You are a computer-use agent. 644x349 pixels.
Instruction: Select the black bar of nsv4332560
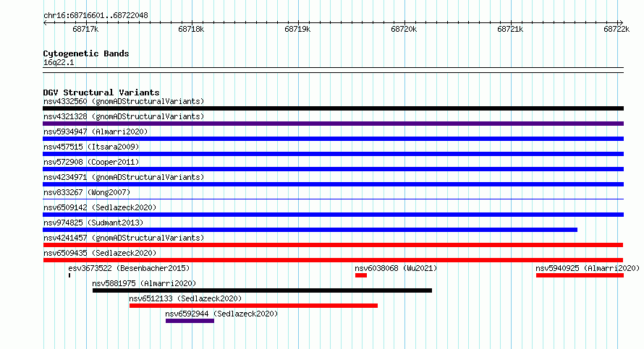click(x=333, y=108)
